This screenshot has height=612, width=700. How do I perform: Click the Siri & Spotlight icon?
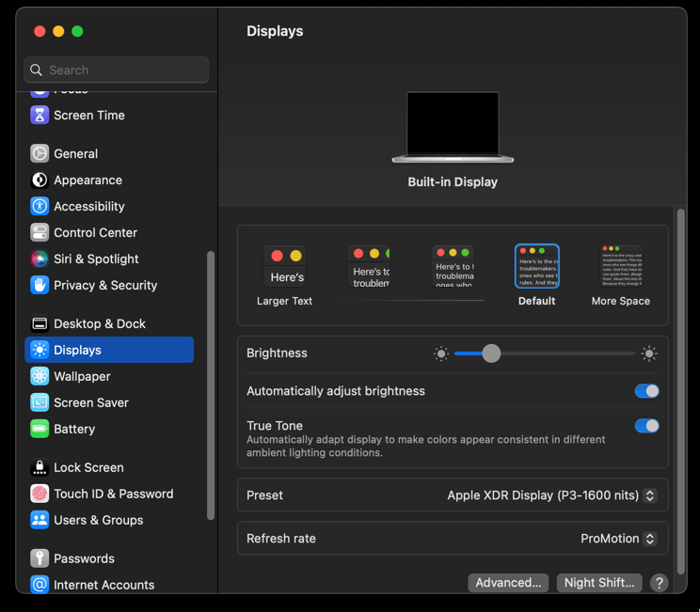coord(40,259)
